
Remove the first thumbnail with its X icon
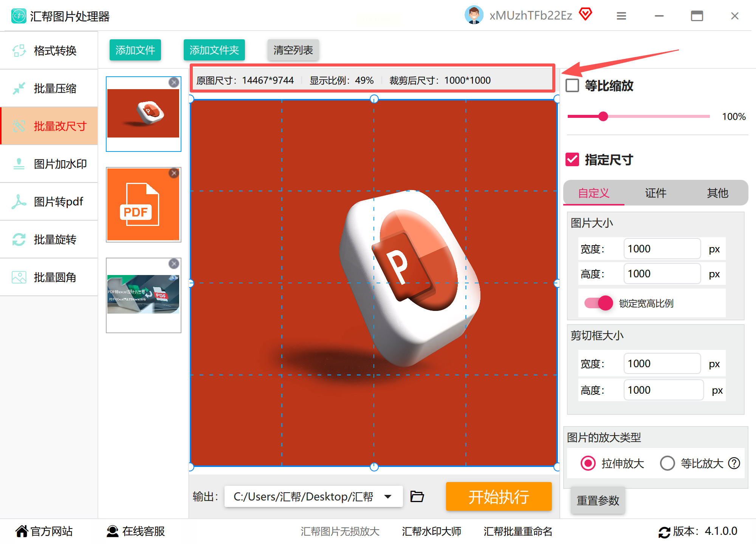pyautogui.click(x=174, y=82)
